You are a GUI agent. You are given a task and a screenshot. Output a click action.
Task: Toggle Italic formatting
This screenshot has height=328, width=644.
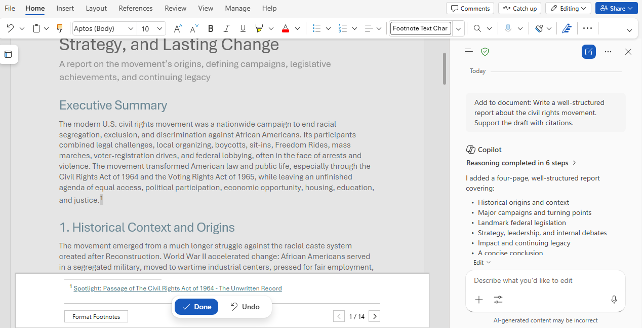[x=227, y=29]
